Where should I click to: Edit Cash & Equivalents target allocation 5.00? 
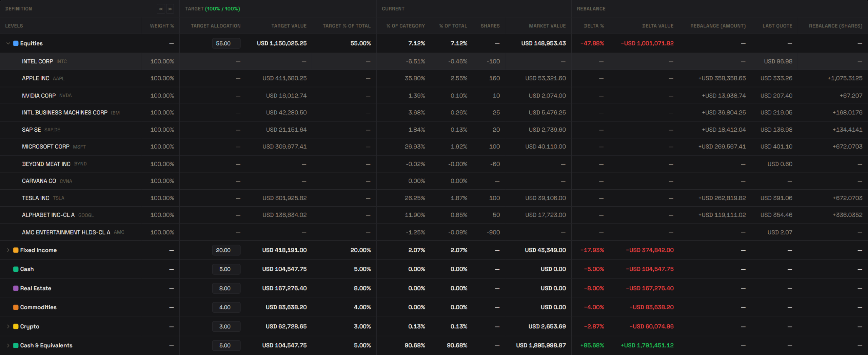point(226,345)
